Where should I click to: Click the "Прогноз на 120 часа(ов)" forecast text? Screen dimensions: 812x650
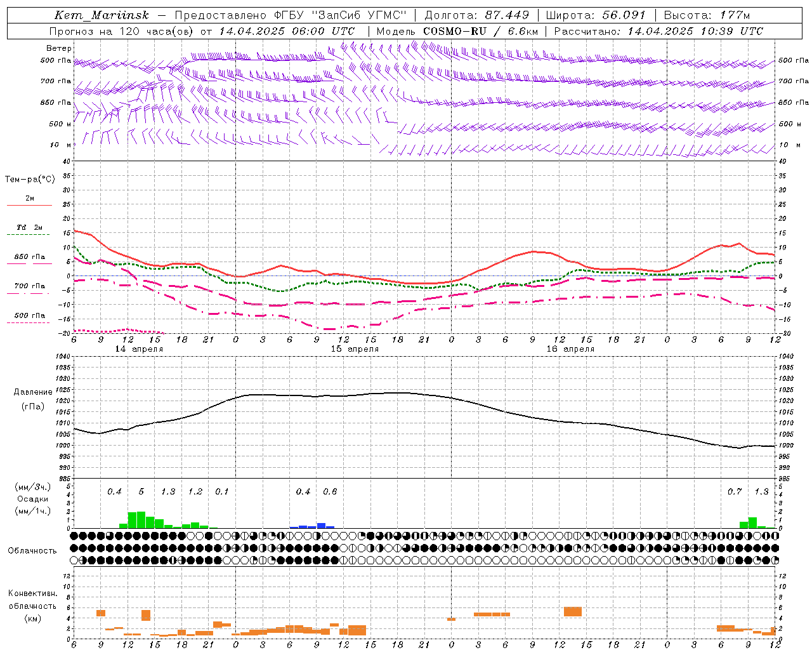(122, 31)
